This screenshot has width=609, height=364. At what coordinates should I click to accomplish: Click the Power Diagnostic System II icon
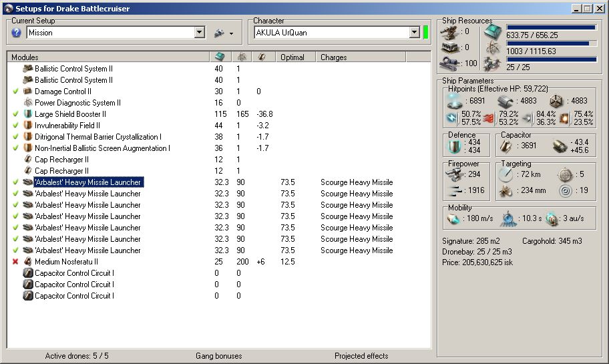27,103
